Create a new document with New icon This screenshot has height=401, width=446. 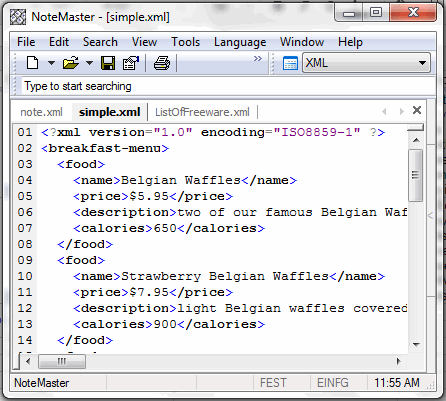[x=32, y=63]
